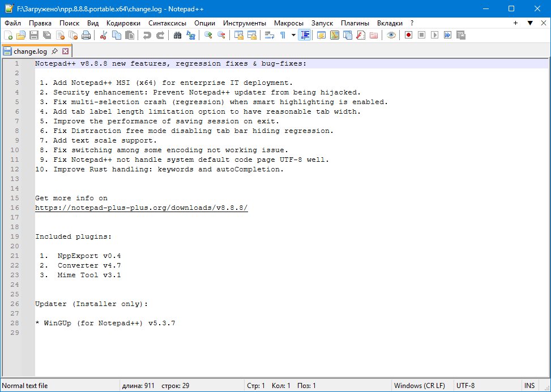Click the Find and Replace icon
551x392 pixels.
(x=191, y=35)
